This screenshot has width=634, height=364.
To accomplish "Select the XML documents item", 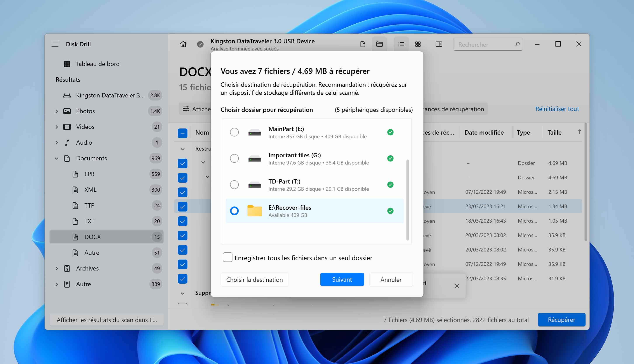I will (90, 190).
